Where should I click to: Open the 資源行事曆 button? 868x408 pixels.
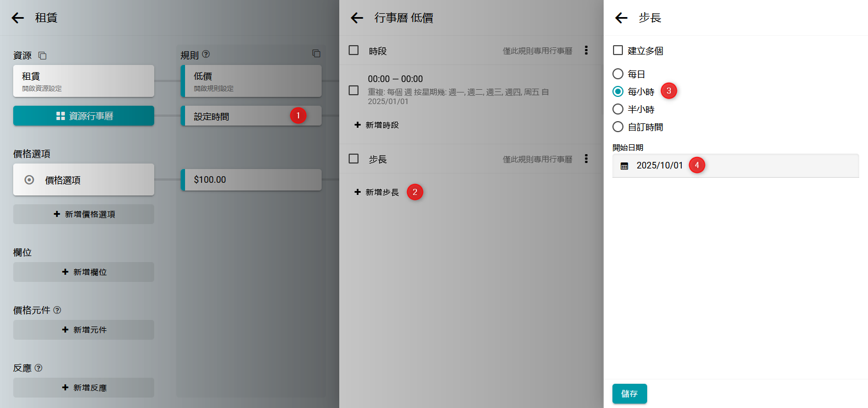(84, 116)
